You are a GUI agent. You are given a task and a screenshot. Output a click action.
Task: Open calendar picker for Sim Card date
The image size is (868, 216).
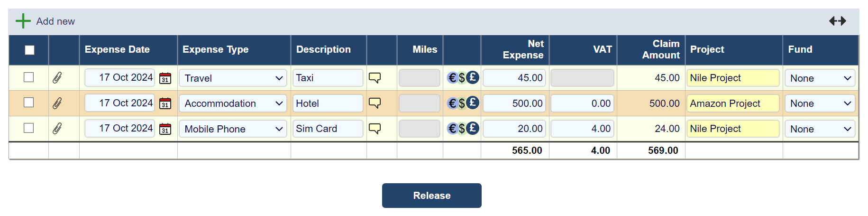(x=165, y=129)
